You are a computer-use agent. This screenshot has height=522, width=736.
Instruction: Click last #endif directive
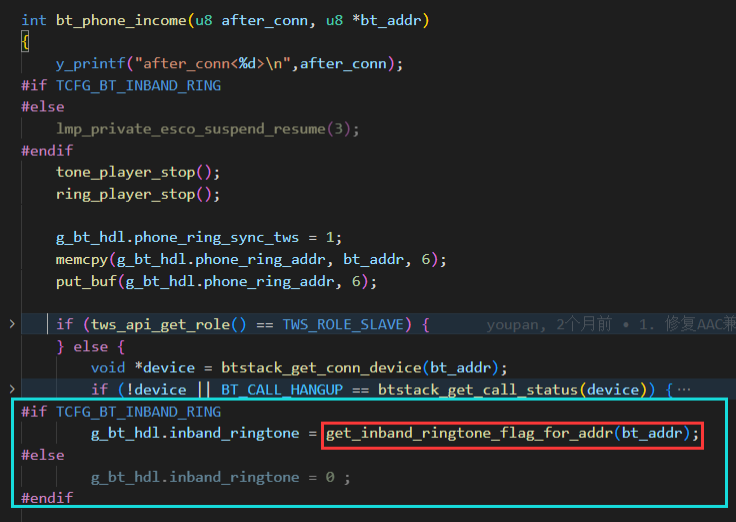pyautogui.click(x=47, y=498)
